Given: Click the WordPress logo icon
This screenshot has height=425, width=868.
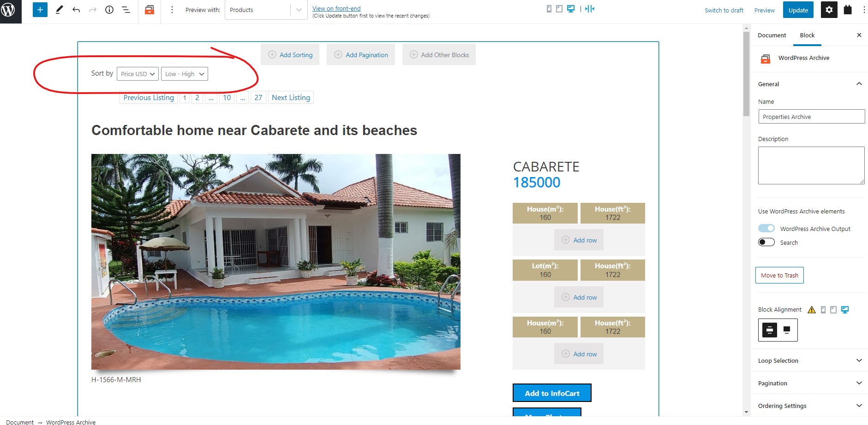Looking at the screenshot, I should pos(8,10).
